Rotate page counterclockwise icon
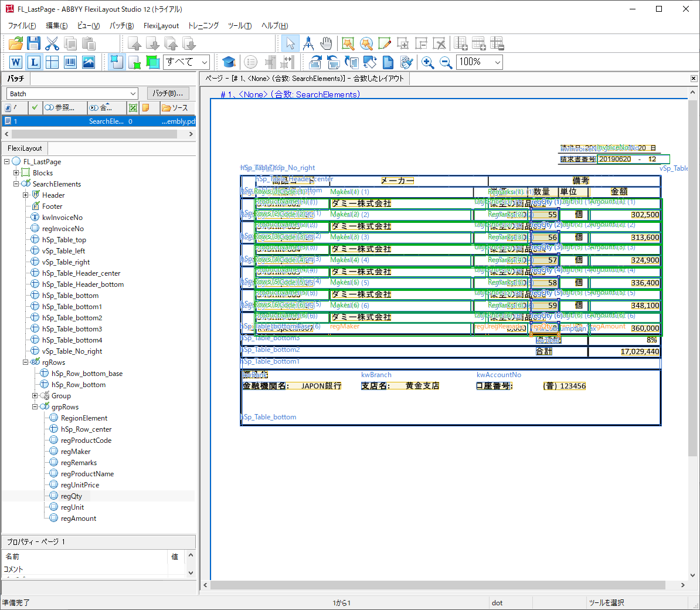This screenshot has height=610, width=700. [x=334, y=62]
